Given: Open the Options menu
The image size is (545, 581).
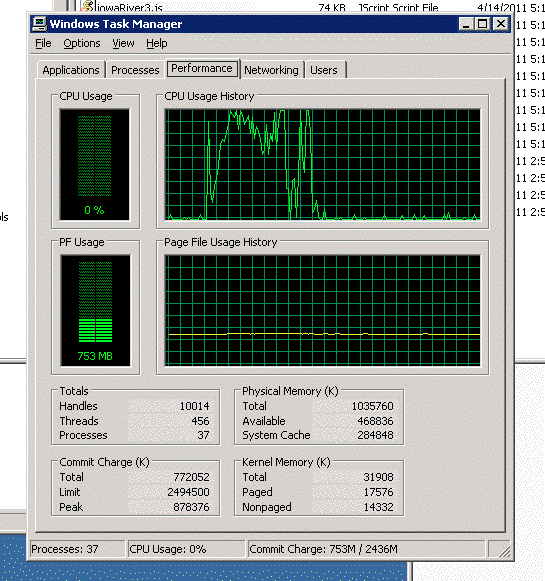Looking at the screenshot, I should [82, 43].
